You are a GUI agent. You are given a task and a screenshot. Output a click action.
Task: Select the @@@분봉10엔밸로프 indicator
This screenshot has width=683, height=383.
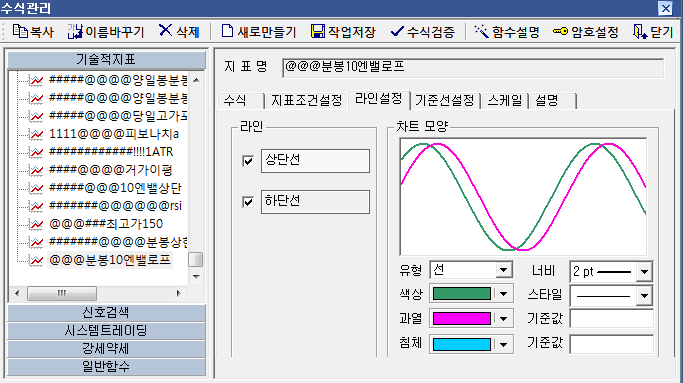click(110, 260)
